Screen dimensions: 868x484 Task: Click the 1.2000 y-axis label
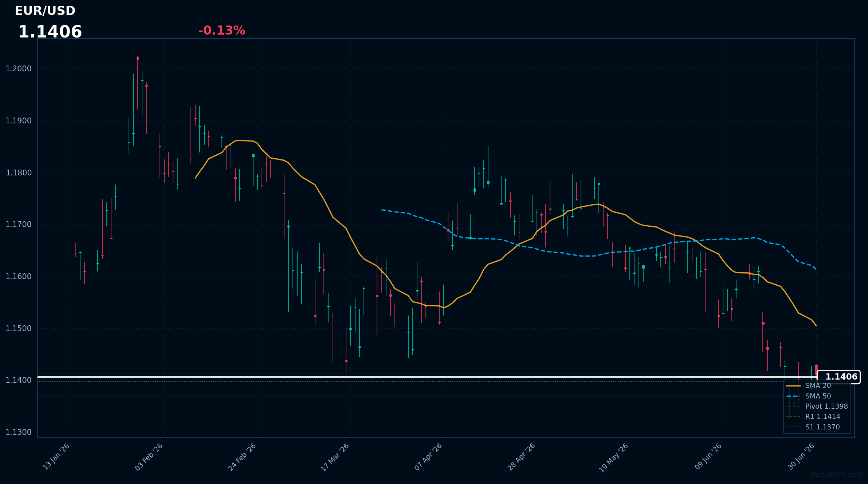click(x=19, y=69)
